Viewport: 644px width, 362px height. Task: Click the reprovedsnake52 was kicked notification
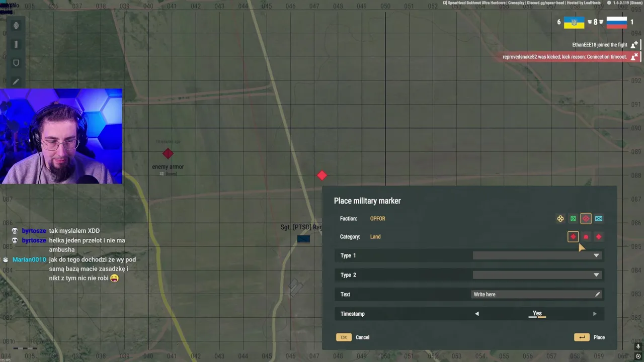565,57
